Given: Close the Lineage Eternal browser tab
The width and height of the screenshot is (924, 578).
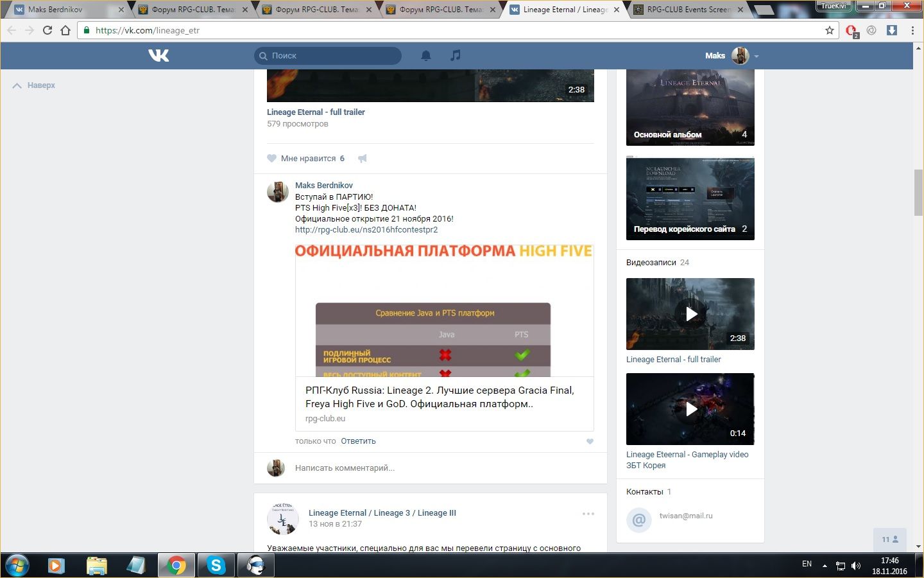Looking at the screenshot, I should 617,10.
